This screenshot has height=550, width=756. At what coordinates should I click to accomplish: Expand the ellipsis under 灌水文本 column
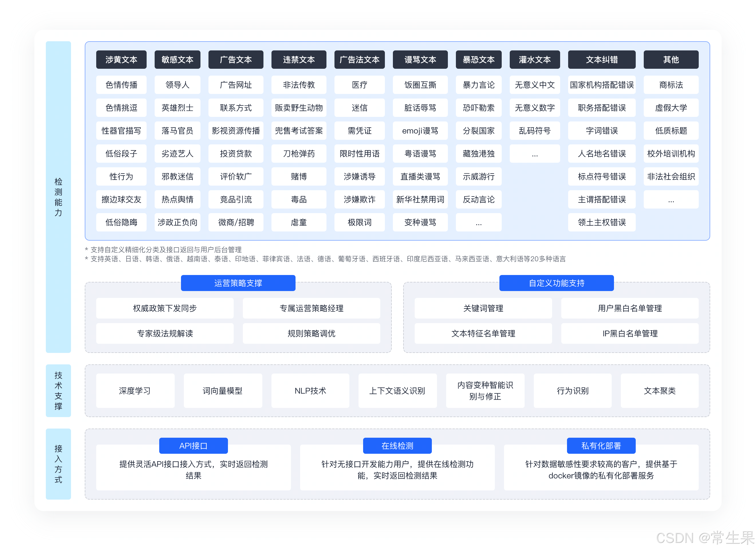click(x=535, y=154)
